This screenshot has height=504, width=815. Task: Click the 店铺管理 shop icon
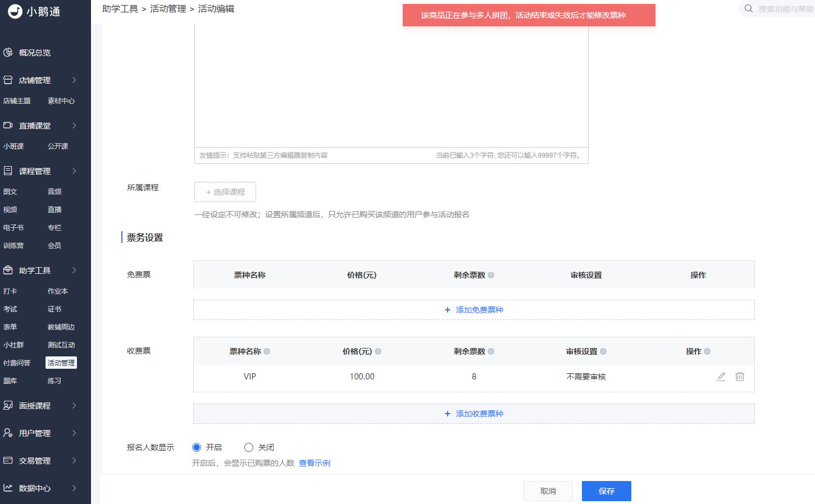(x=8, y=80)
